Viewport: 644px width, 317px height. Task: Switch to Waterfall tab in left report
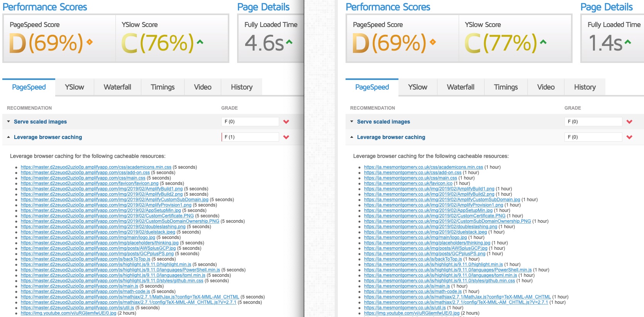(x=117, y=87)
